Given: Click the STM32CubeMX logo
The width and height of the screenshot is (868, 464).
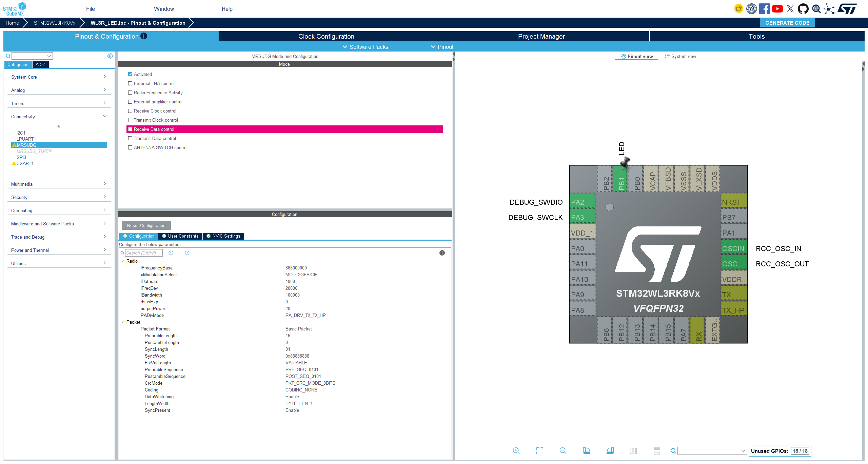Looking at the screenshot, I should pos(14,9).
